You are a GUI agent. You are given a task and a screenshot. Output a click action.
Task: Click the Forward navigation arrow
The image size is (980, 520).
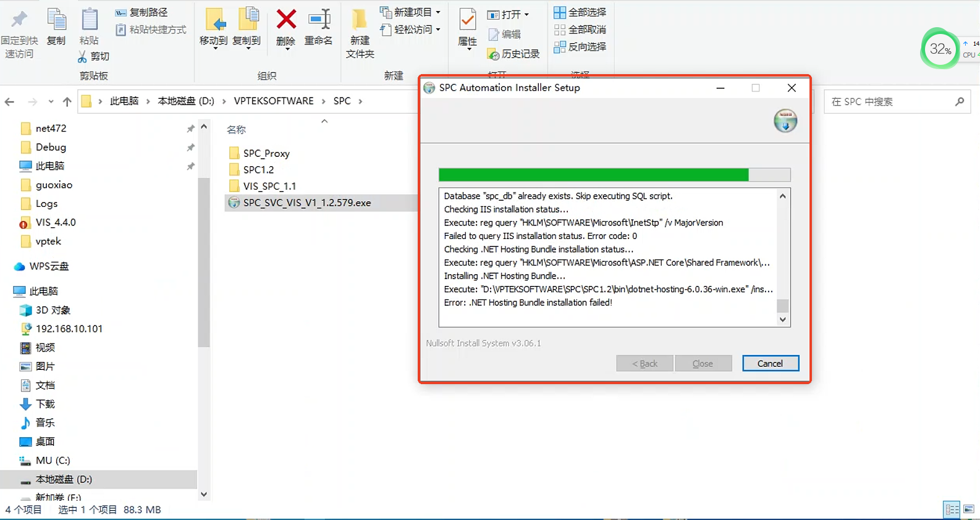pos(32,101)
